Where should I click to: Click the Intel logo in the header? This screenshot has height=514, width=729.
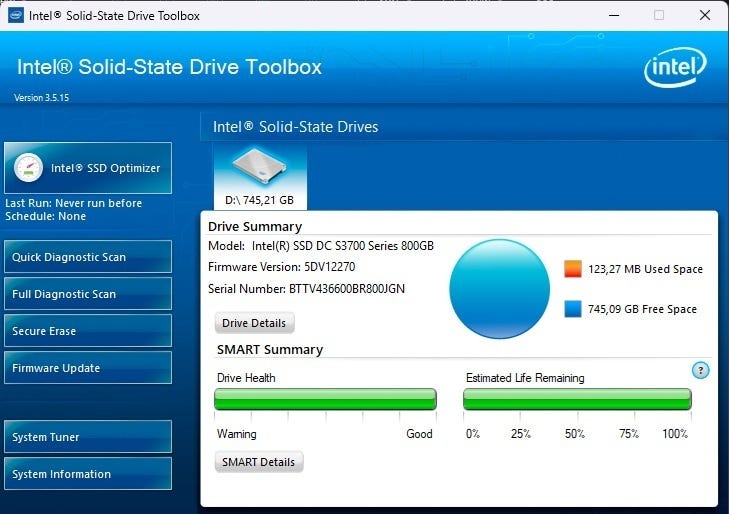tap(675, 67)
